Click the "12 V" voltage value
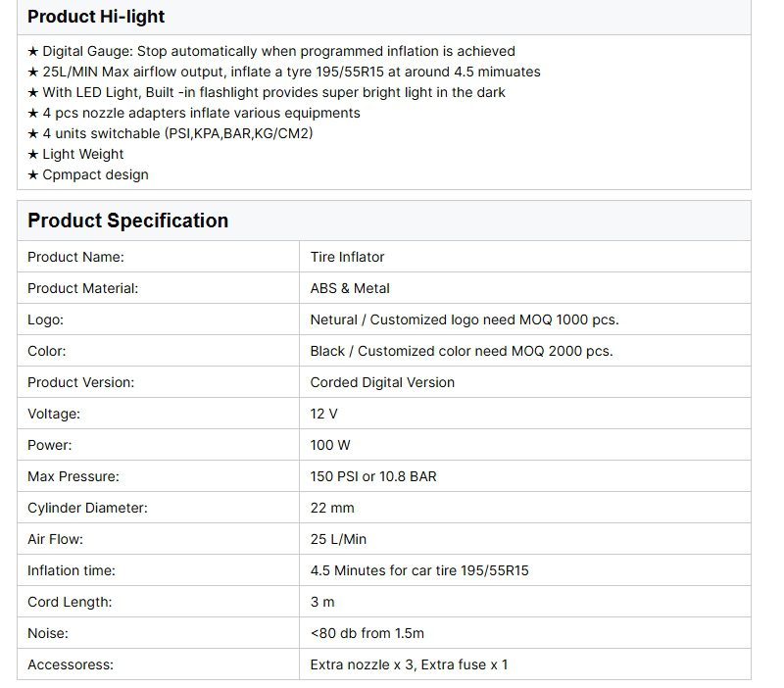Viewport: 784px width, 688px height. pyautogui.click(x=323, y=414)
